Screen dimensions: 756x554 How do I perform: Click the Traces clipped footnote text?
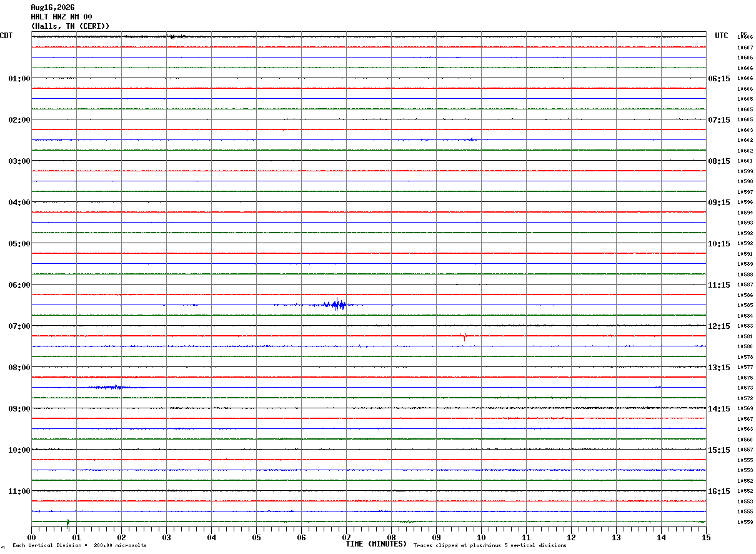tap(490, 545)
